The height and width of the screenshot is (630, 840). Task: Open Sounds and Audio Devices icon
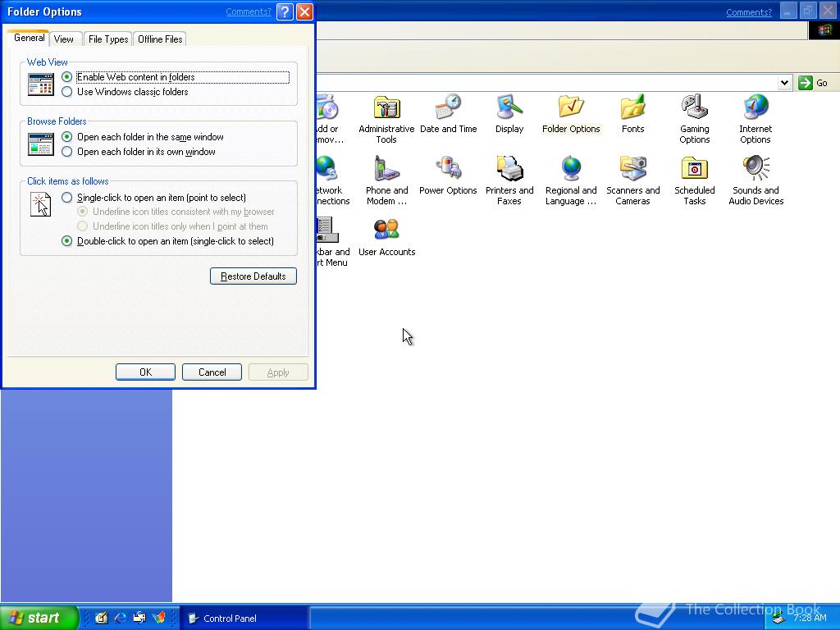click(756, 180)
